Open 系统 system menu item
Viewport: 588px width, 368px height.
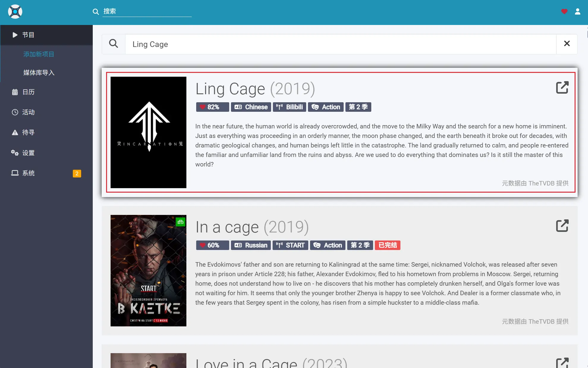coord(28,173)
